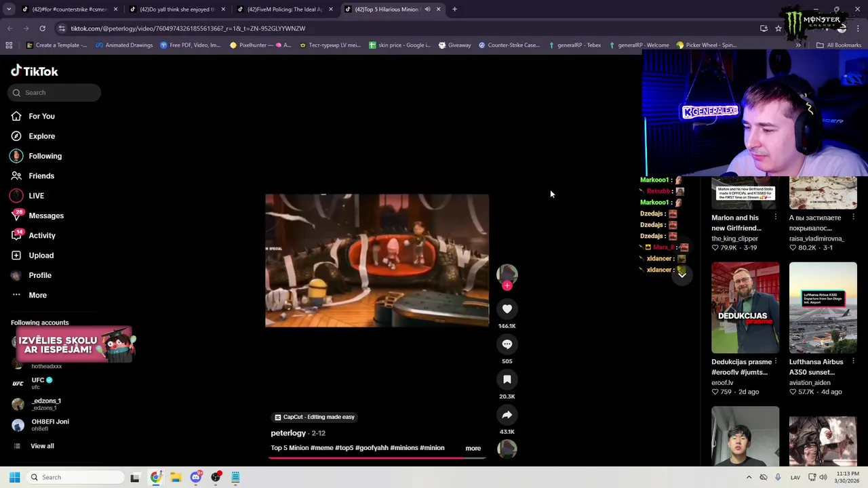Open options for Marlon video
Screen dimensions: 868x488
click(x=775, y=218)
